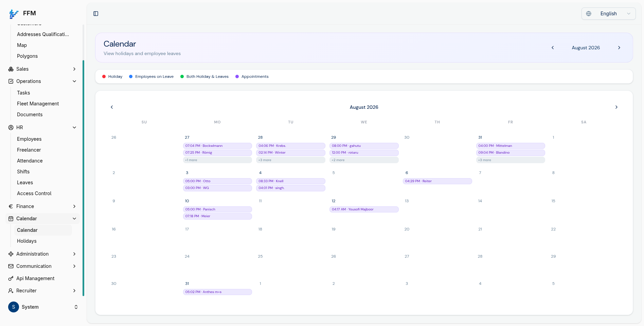Viewport: 644px width, 326px height.
Task: Open the System account switcher chevrons
Action: (x=76, y=307)
